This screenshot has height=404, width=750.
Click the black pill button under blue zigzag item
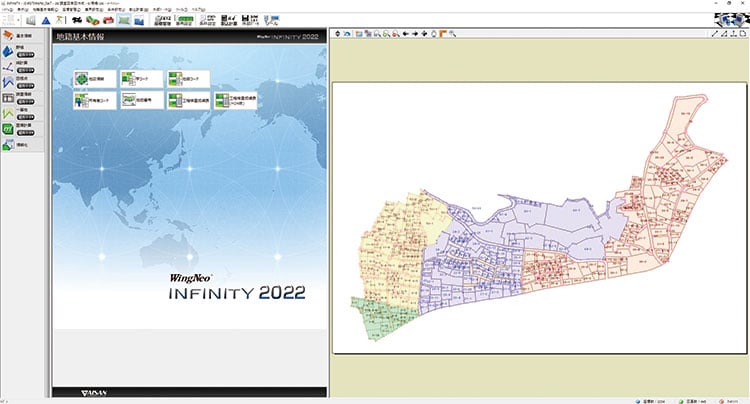pos(26,86)
